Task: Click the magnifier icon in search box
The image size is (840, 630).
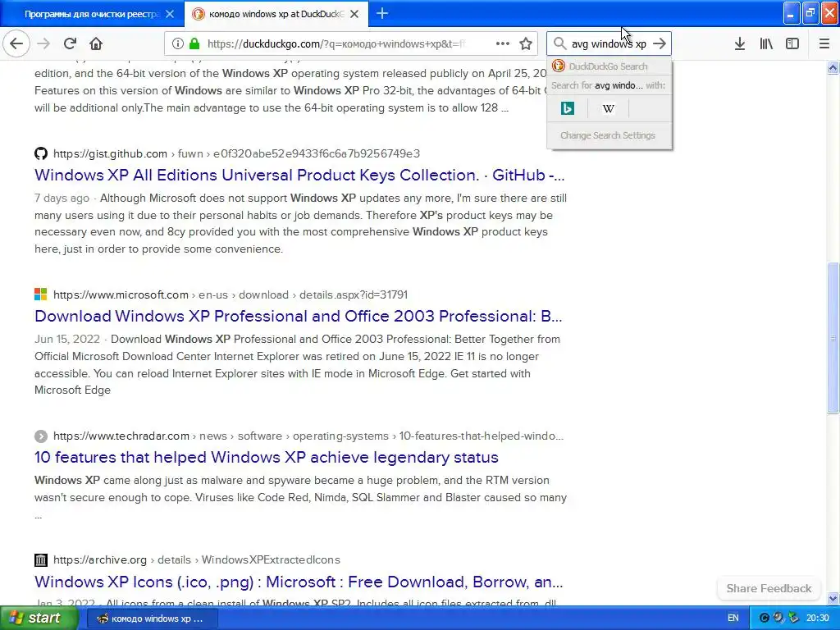Action: 559,43
